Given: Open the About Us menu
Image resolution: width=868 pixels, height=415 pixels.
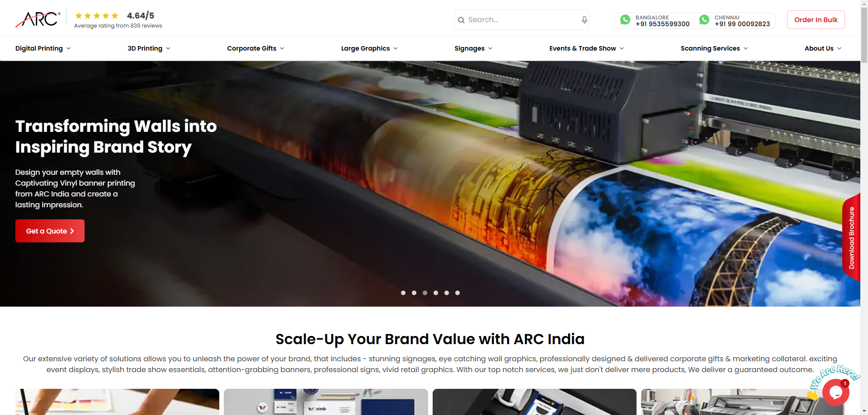Looking at the screenshot, I should (x=823, y=48).
